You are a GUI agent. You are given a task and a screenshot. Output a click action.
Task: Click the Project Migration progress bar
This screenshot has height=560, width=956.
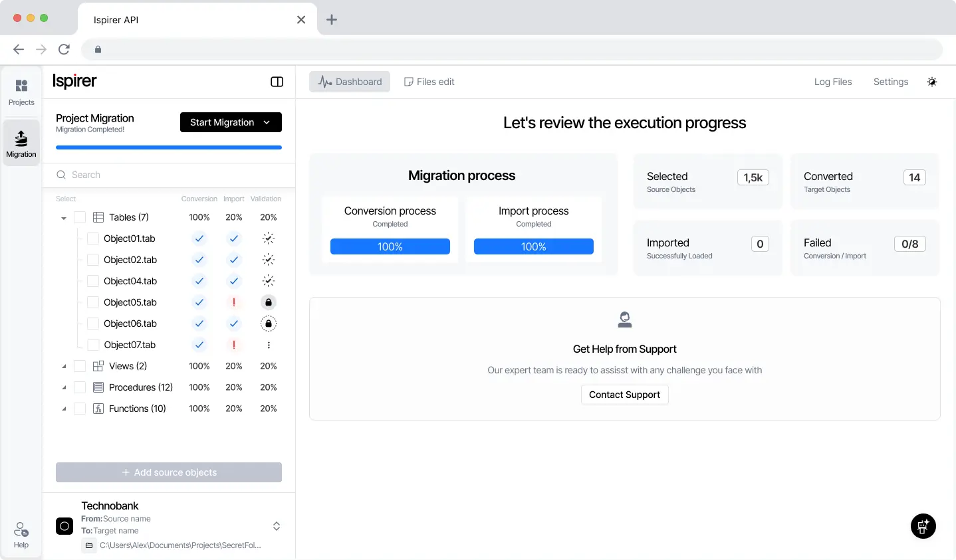(x=169, y=147)
